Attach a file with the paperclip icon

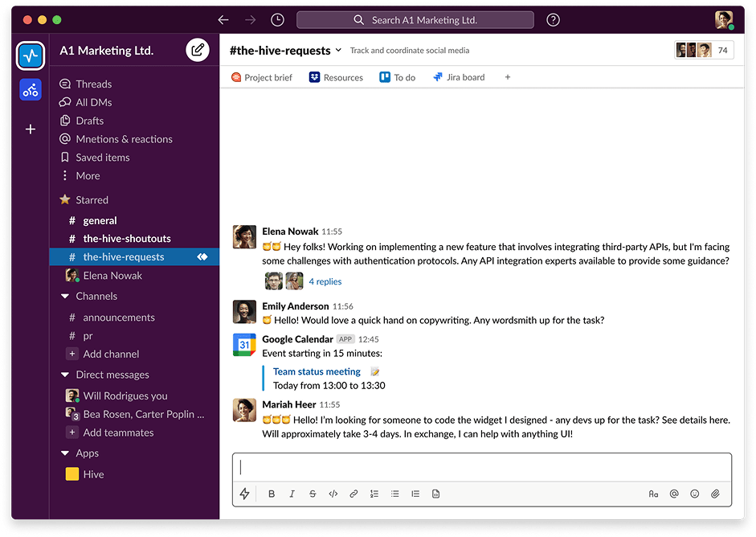[x=714, y=494]
